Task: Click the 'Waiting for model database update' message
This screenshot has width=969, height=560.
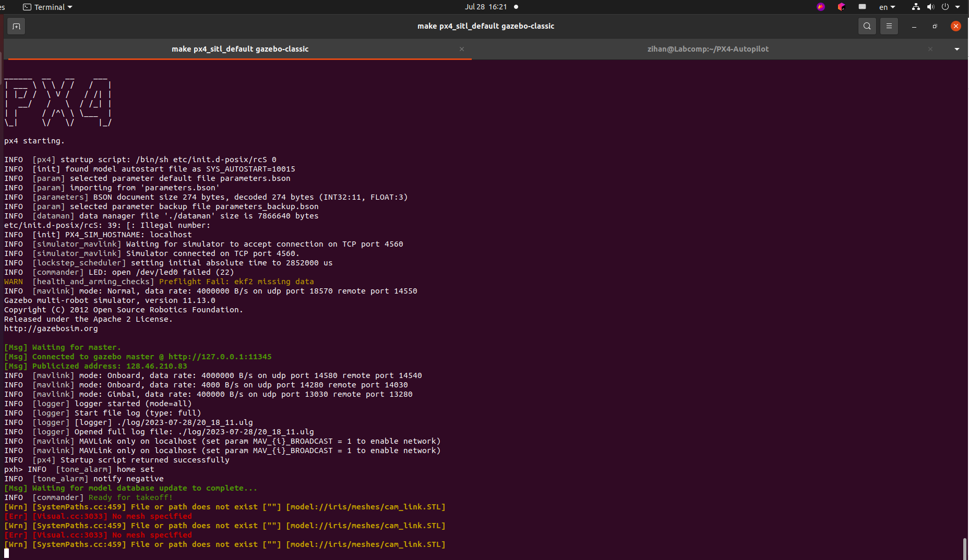Action: tap(130, 488)
